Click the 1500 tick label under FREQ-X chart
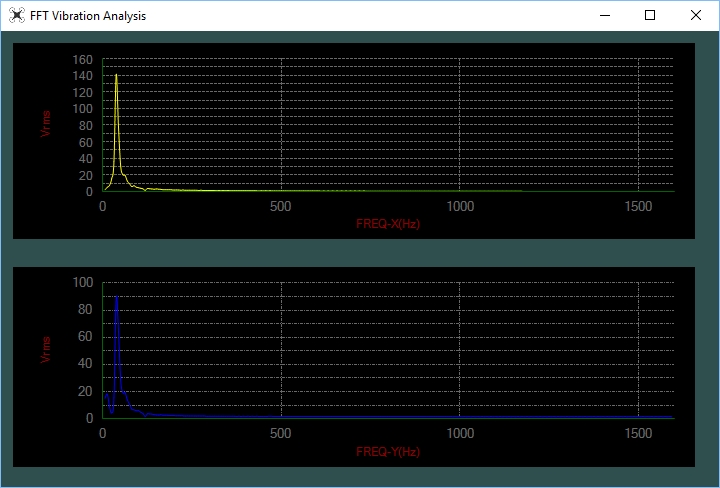720x488 pixels. pos(638,207)
